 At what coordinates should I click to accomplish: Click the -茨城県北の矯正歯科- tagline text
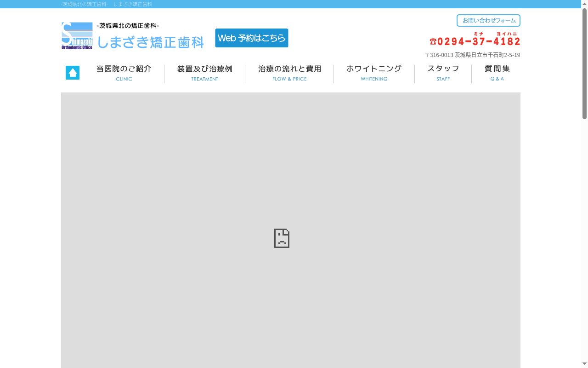coord(128,26)
